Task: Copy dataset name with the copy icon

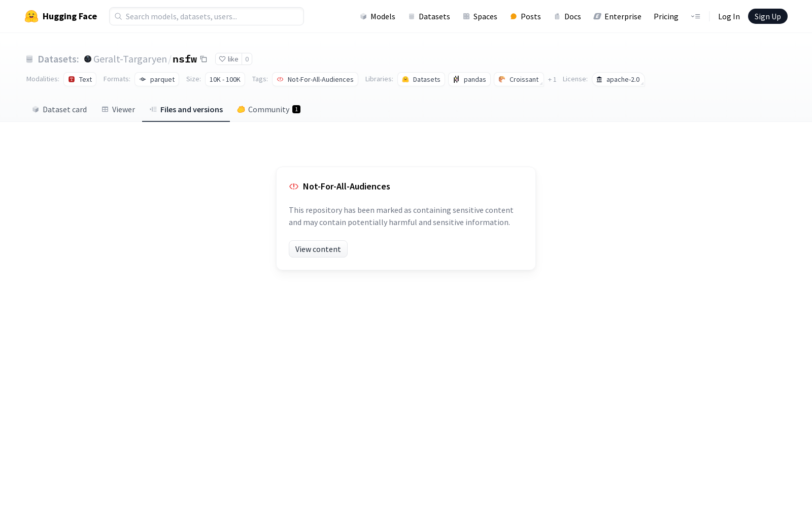Action: click(204, 59)
